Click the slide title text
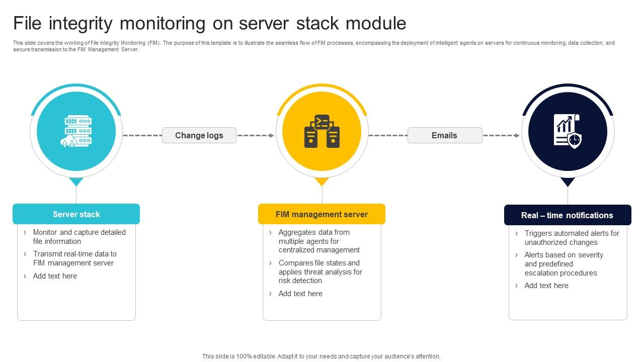Screen dimensions: 644x362 tap(209, 23)
